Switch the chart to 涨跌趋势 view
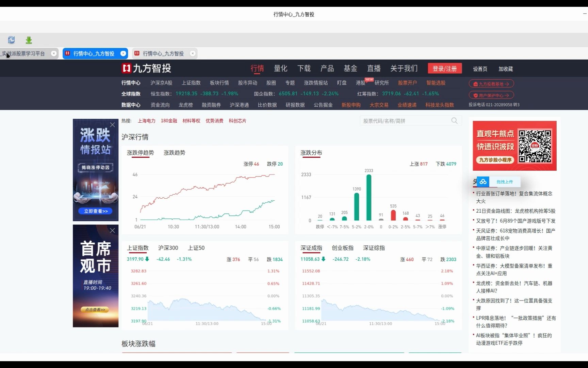The height and width of the screenshot is (368, 588). tap(174, 153)
